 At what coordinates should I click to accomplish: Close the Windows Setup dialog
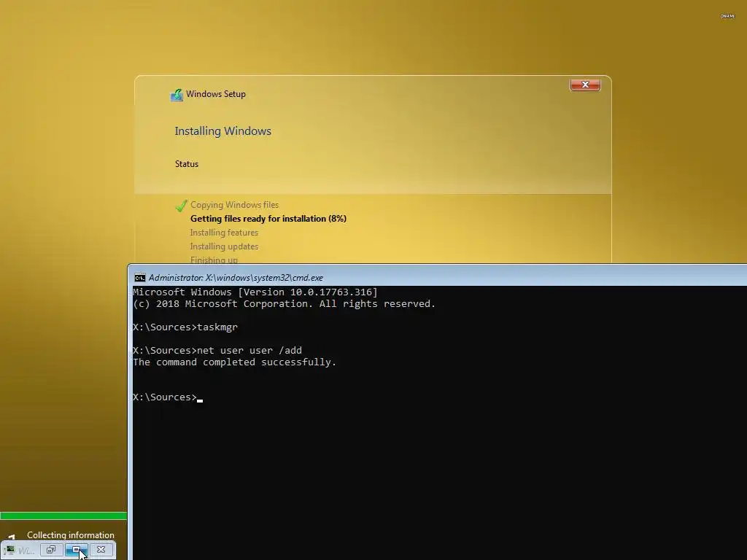(x=585, y=85)
